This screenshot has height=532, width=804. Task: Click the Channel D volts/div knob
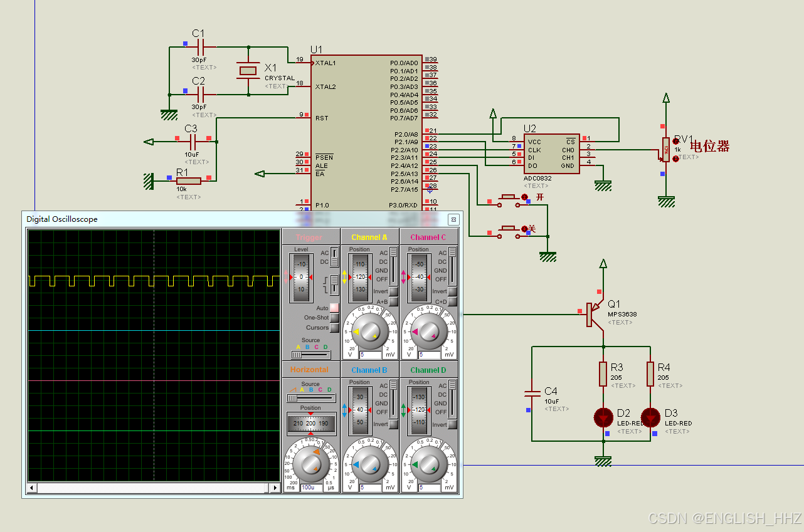pyautogui.click(x=429, y=464)
